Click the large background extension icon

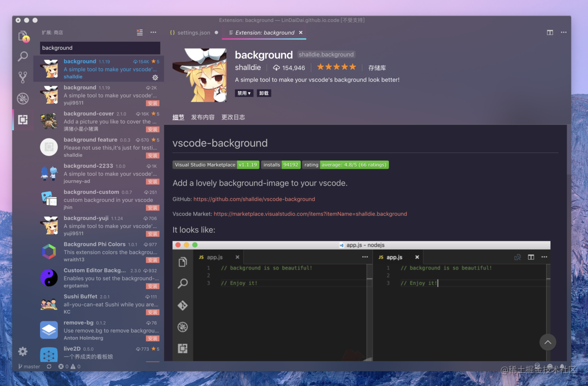[x=200, y=75]
